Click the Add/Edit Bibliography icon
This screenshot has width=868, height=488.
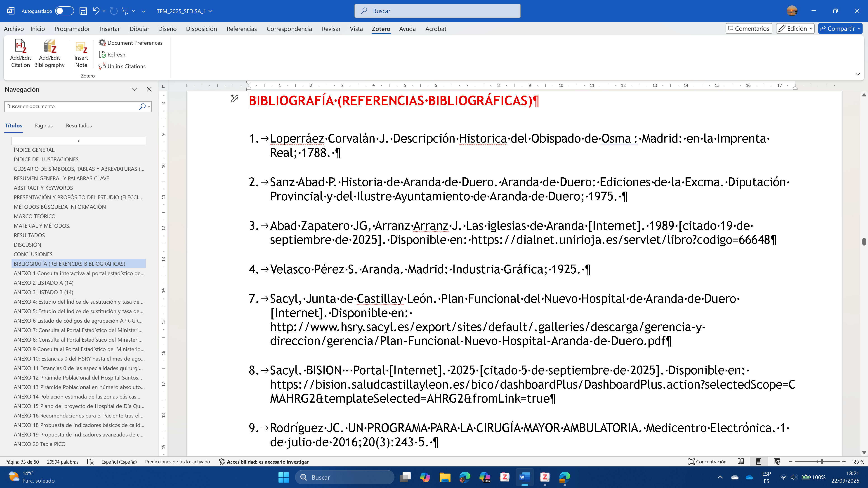coord(49,47)
